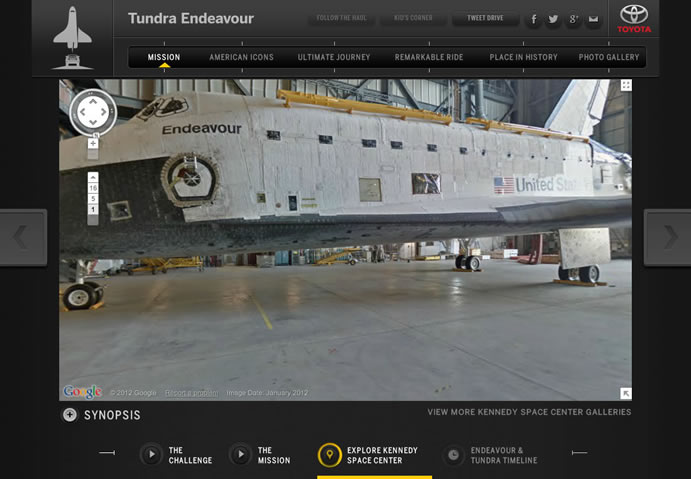The image size is (691, 479).
Task: Open Endeavour & Tundra Timeline clock icon
Action: pos(453,455)
